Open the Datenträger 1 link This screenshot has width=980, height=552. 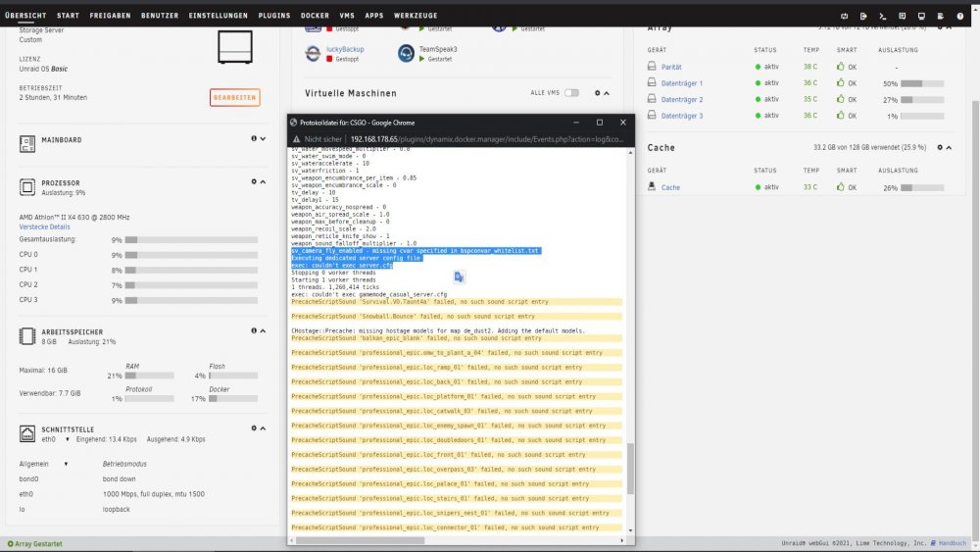682,83
